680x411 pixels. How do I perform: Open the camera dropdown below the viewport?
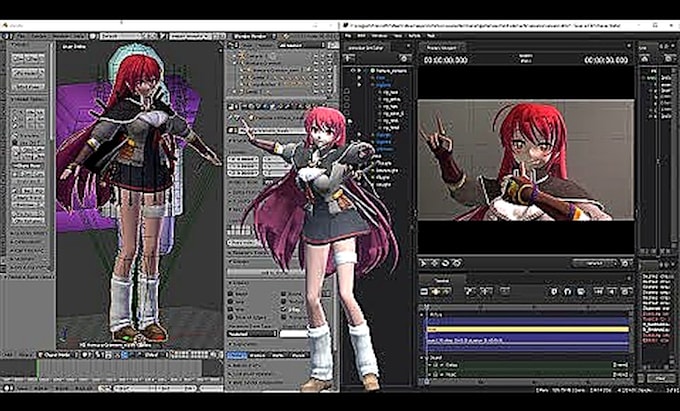point(595,263)
